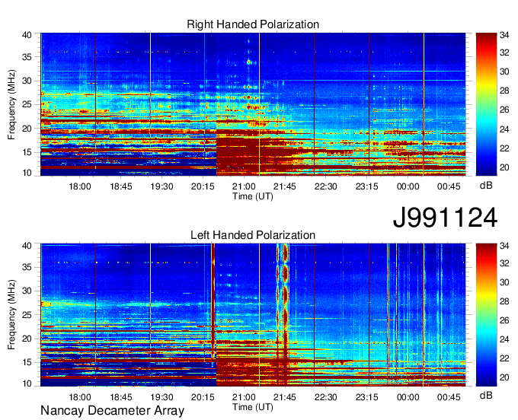Click the Left Handed spectrogram image
The width and height of the screenshot is (518, 420).
[x=253, y=315]
